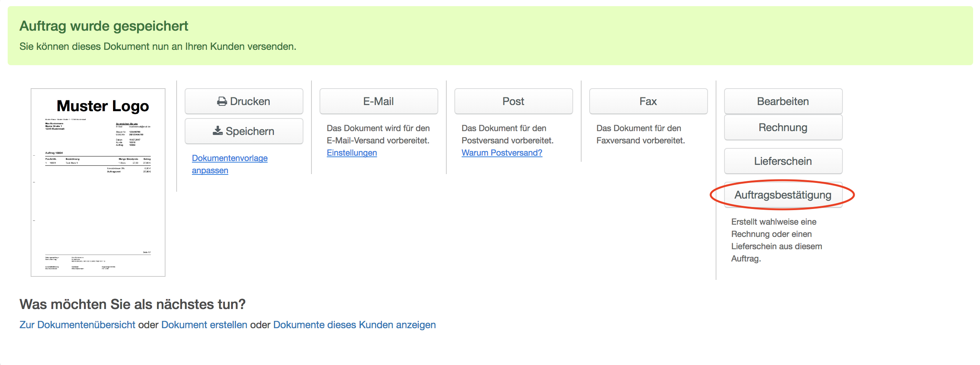Viewport: 980px width, 365px height.
Task: Generate a Lieferschein from this order
Action: point(783,161)
